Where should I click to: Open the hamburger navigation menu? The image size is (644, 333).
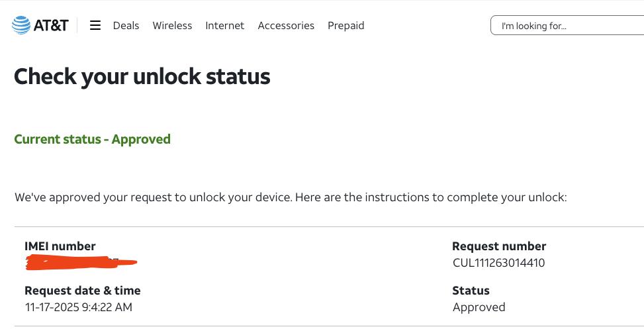95,26
